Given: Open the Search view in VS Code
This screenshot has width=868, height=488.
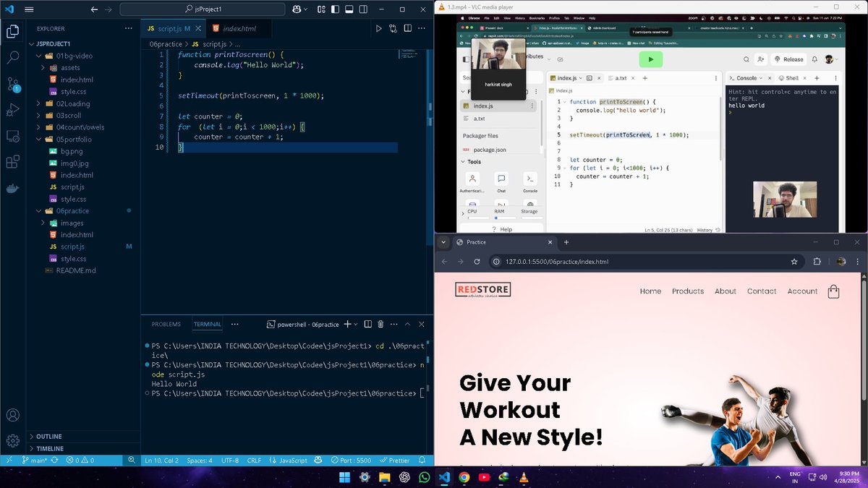Looking at the screenshot, I should click(12, 57).
